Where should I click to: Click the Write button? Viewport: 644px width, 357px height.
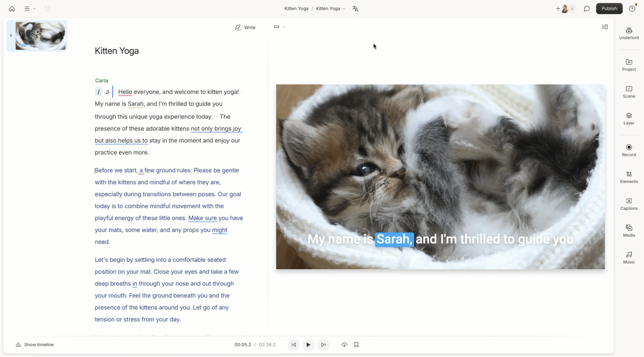(245, 27)
